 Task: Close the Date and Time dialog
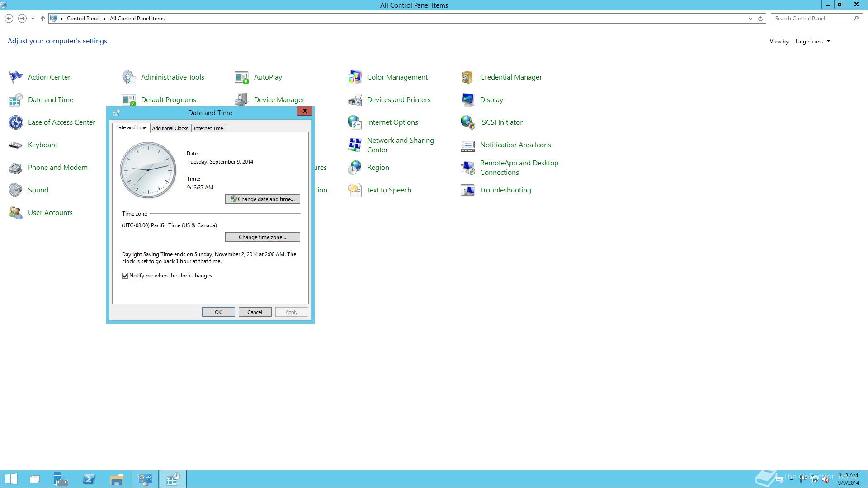(x=305, y=111)
